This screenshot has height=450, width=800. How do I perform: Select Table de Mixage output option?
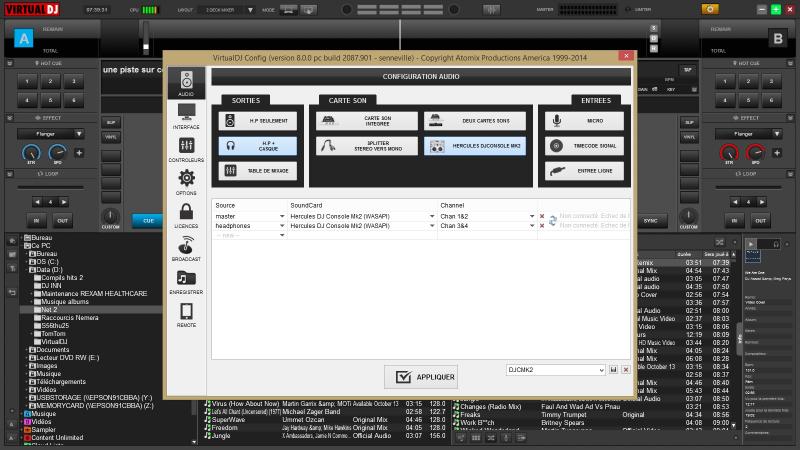pos(255,171)
